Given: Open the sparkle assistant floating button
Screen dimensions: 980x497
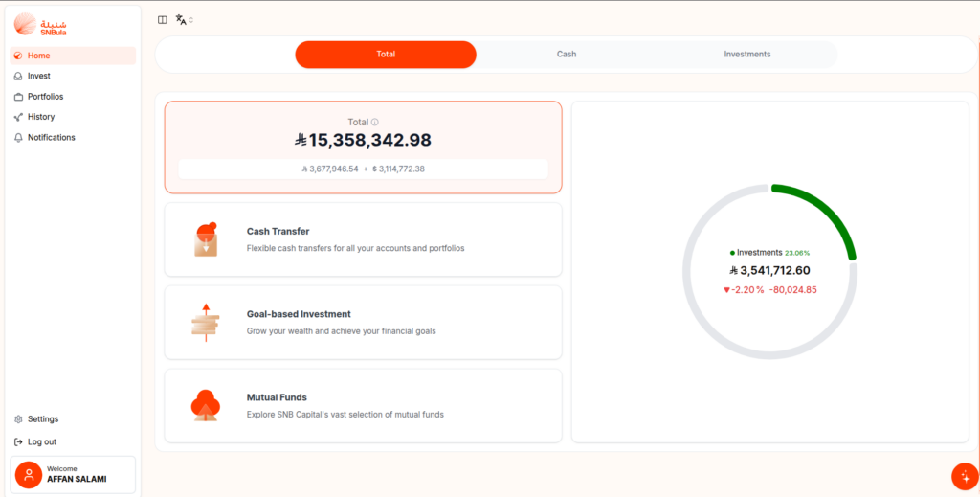Looking at the screenshot, I should coord(965,476).
